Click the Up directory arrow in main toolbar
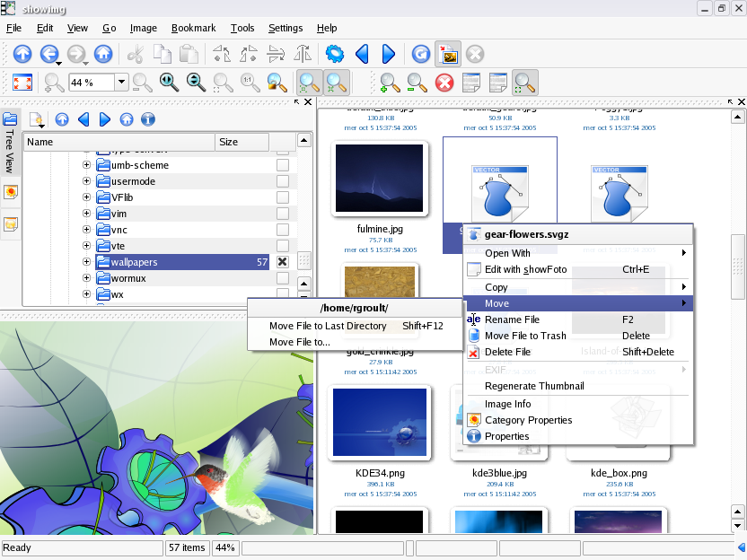The height and width of the screenshot is (560, 747). (22, 54)
